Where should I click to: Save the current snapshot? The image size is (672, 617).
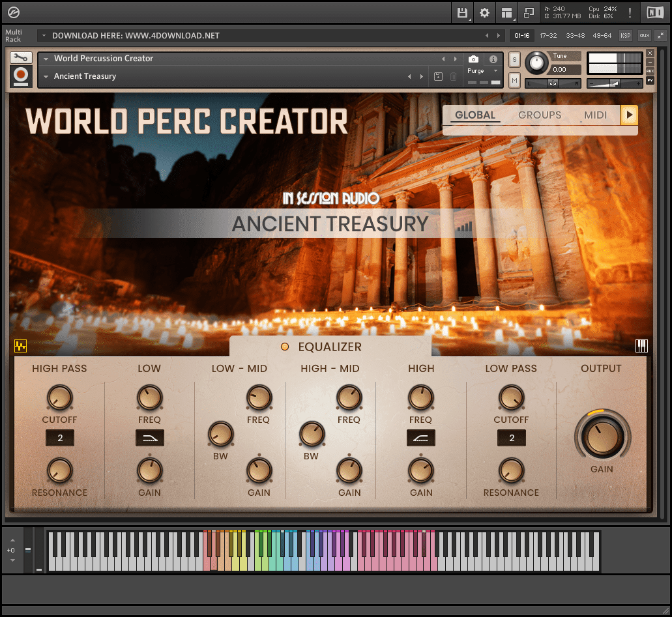click(438, 77)
